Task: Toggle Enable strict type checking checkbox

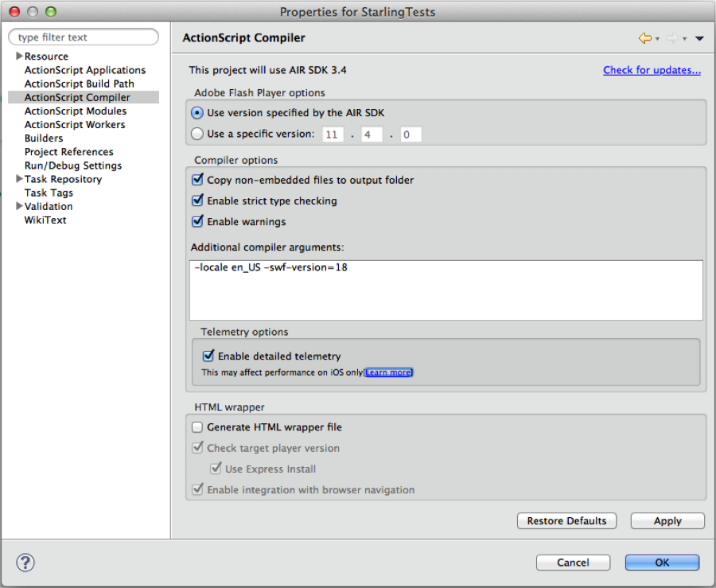Action: tap(198, 201)
